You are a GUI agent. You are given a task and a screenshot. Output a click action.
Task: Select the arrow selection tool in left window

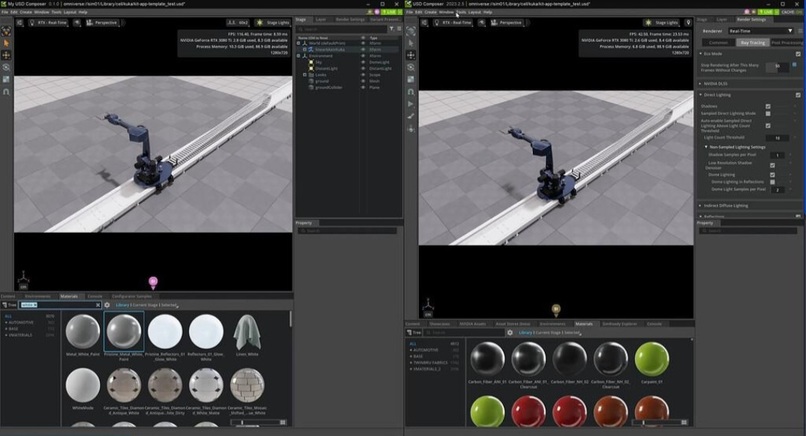pos(6,43)
